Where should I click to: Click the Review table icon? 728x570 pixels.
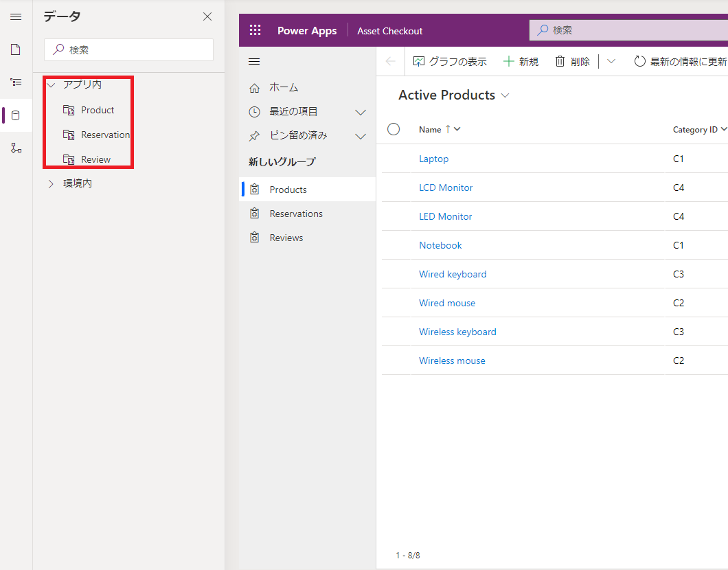point(69,159)
